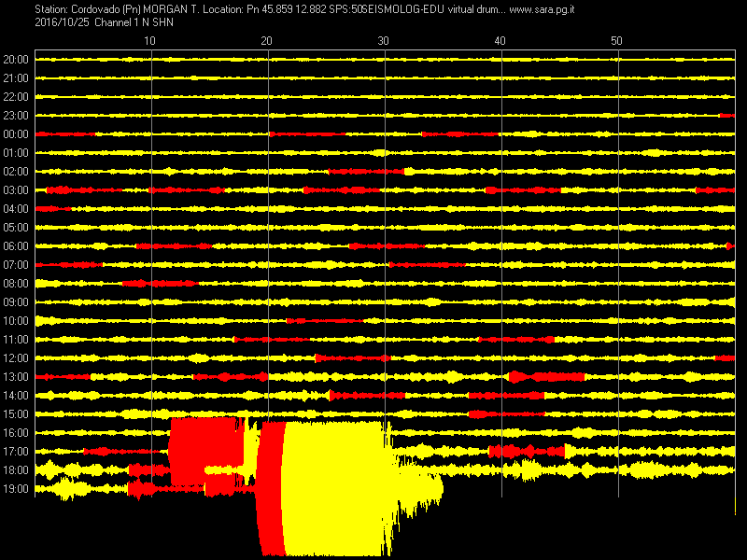747x560 pixels.
Task: Click the 06:00 hour label
Action: click(16, 246)
